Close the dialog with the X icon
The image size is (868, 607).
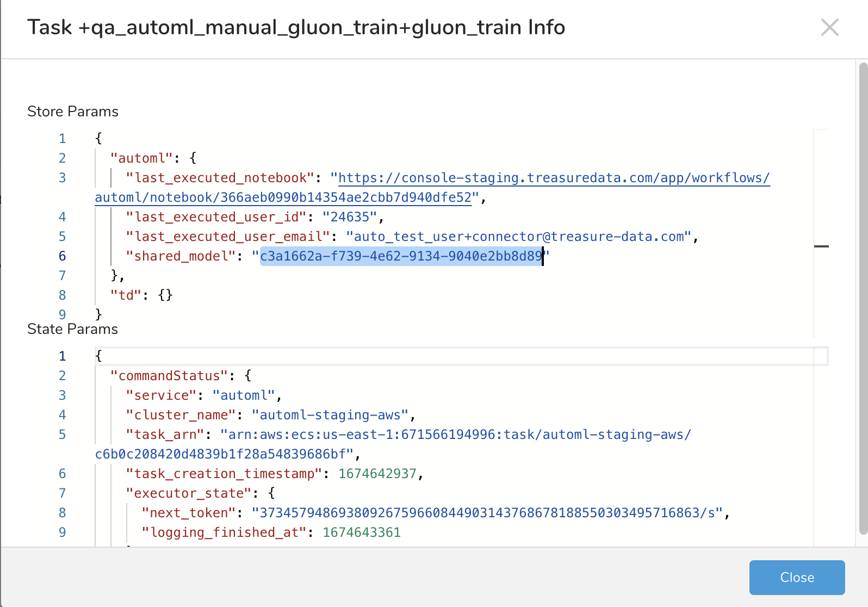coord(829,27)
